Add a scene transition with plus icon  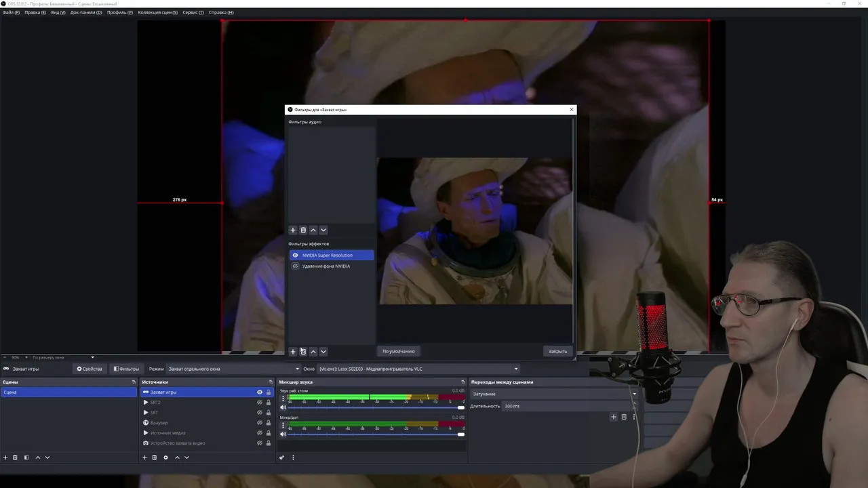click(614, 417)
